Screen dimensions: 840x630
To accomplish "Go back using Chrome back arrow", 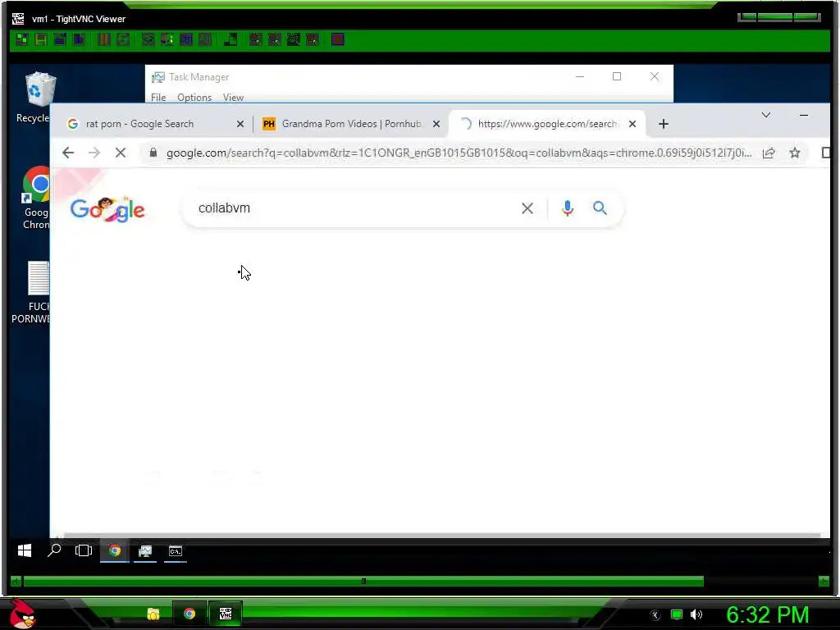I will tap(68, 153).
